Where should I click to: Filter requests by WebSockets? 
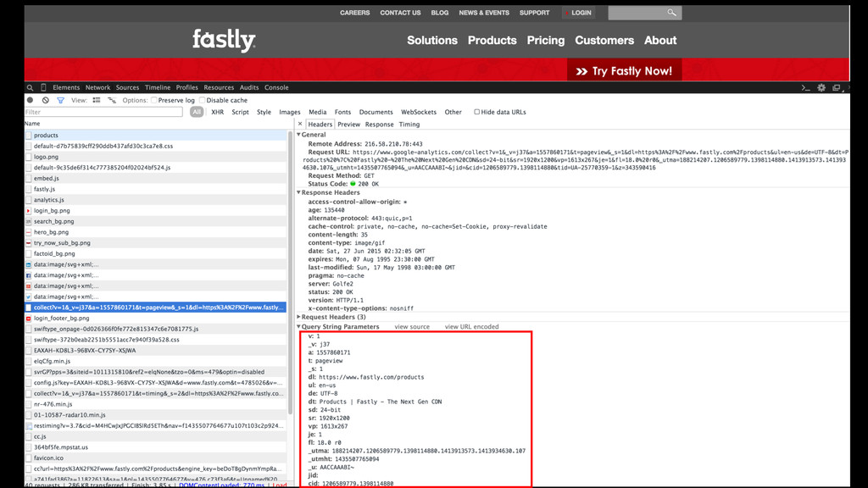[x=419, y=112]
